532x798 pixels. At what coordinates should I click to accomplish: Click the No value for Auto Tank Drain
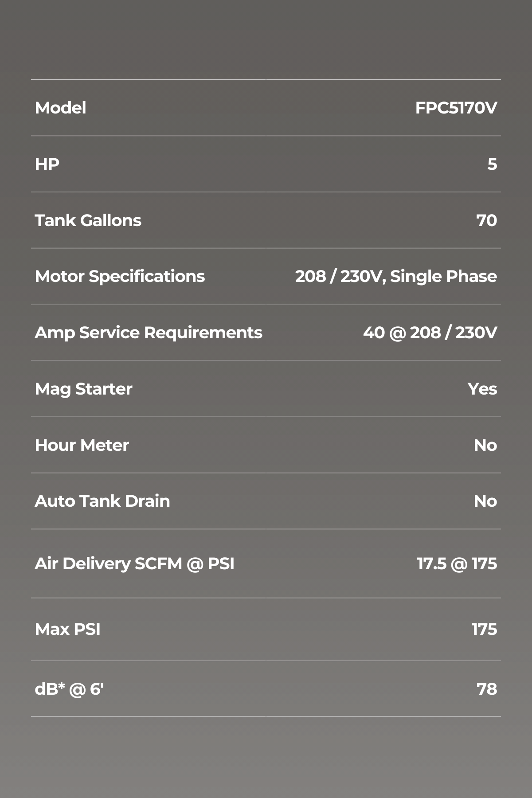[x=485, y=501]
